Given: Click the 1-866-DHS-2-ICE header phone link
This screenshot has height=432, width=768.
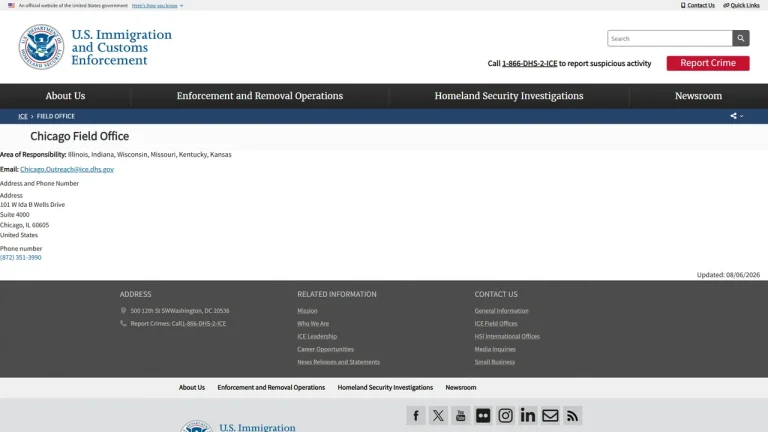Looking at the screenshot, I should 529,63.
